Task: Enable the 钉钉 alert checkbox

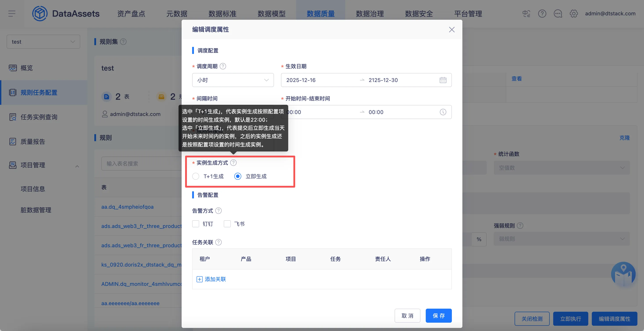Action: point(196,224)
